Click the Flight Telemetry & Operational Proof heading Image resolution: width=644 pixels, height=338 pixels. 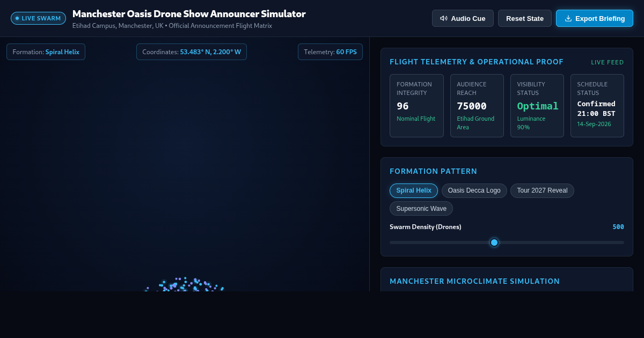[x=477, y=62]
